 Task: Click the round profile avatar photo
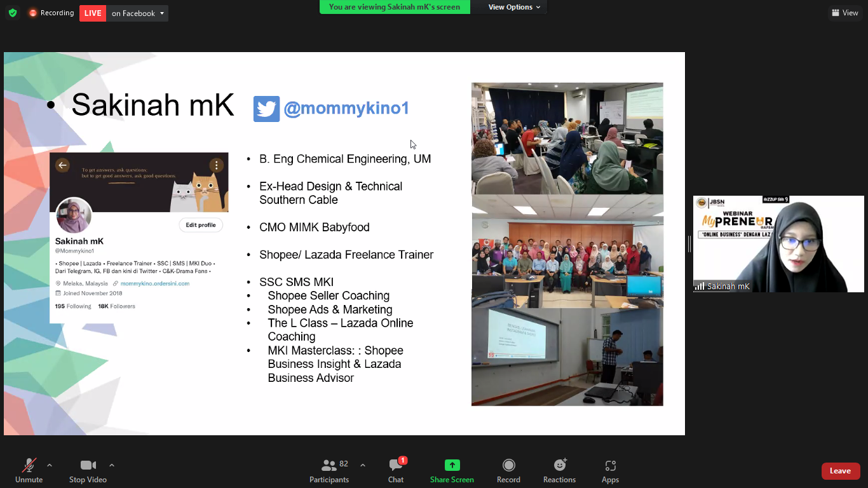74,216
